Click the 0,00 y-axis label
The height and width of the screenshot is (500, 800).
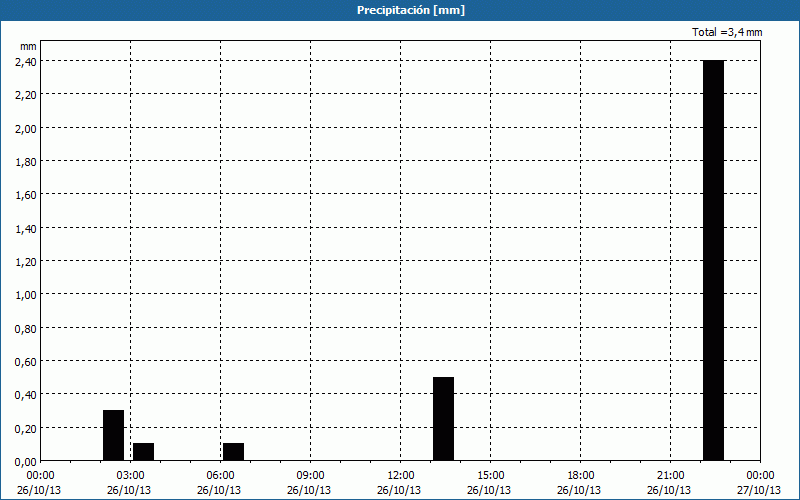[26, 461]
